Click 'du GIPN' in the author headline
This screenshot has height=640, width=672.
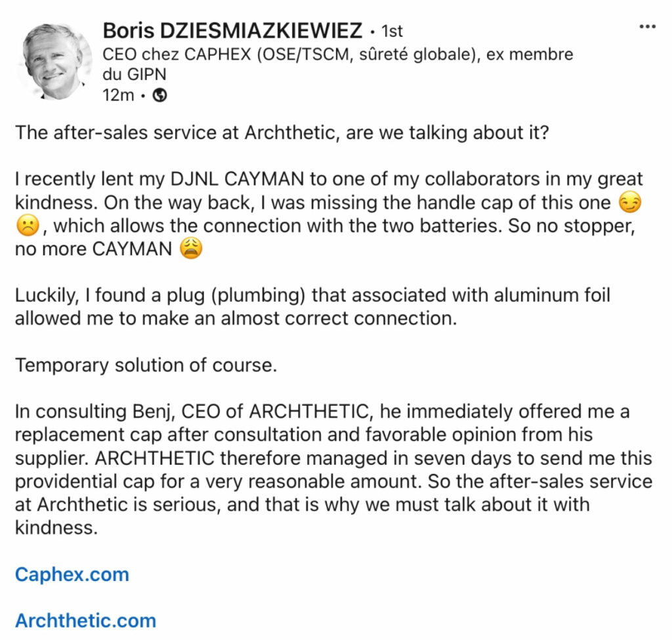point(135,74)
